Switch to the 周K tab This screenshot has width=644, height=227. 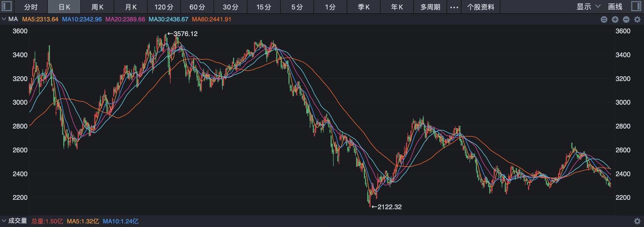[x=97, y=7]
